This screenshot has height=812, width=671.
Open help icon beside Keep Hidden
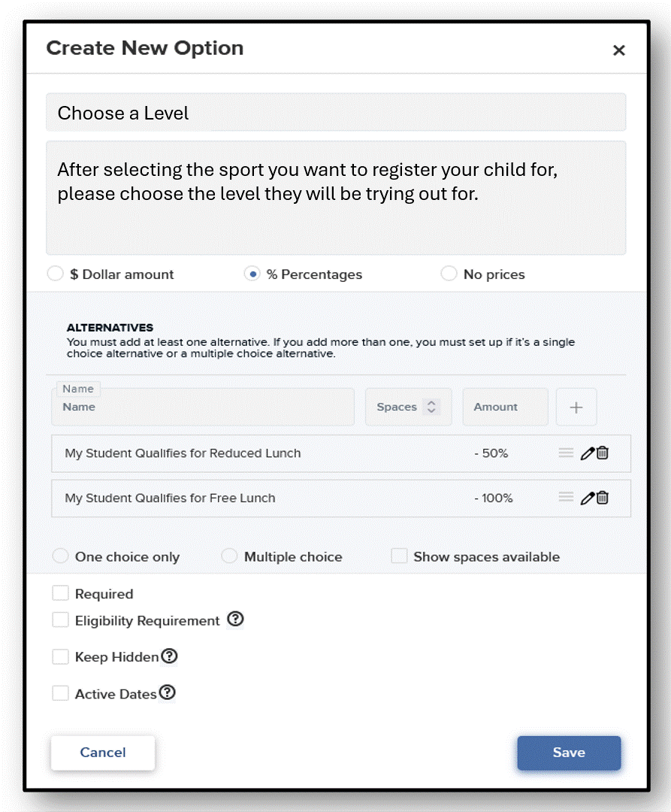[169, 656]
